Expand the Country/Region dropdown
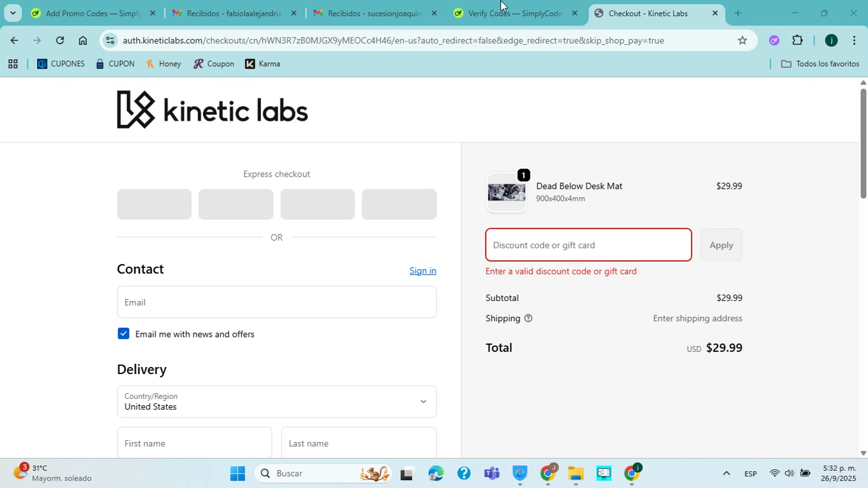This screenshot has width=868, height=488. tap(277, 402)
